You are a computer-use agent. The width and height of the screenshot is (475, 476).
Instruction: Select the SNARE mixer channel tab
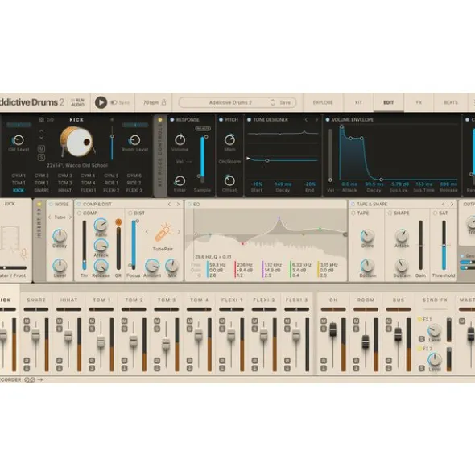tap(36, 300)
